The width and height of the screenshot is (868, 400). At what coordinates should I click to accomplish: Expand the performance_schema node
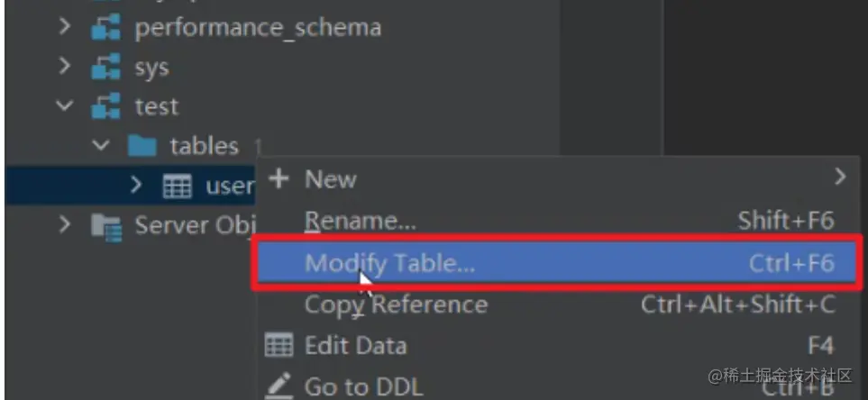pos(65,26)
